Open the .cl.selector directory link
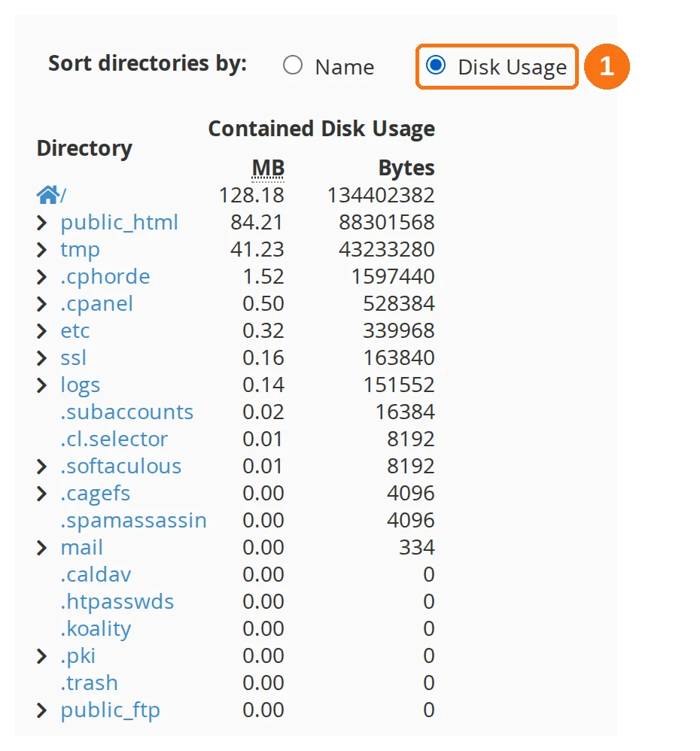Viewport: 700px width, 751px height. click(x=114, y=439)
